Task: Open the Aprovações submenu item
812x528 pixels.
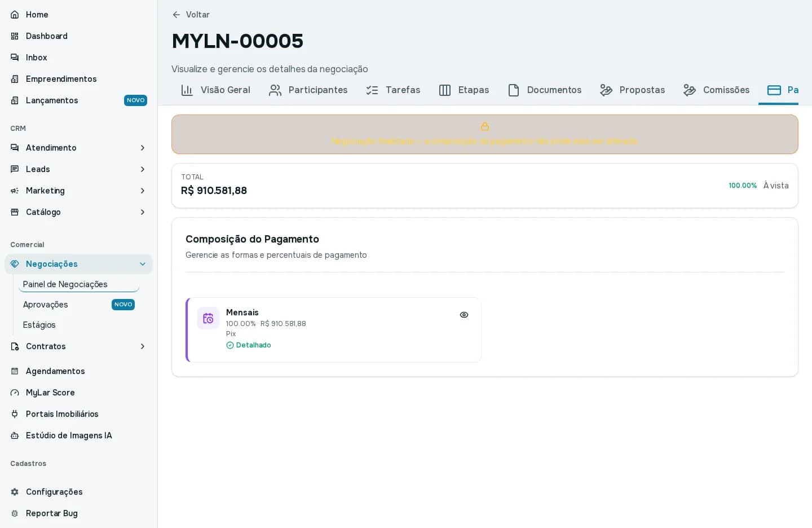Action: [79, 305]
